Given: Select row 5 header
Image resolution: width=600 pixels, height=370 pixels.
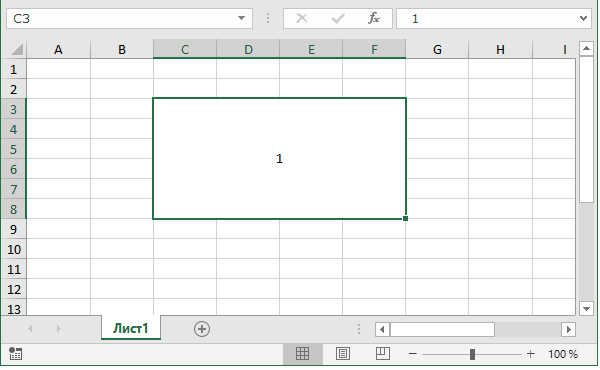Looking at the screenshot, I should click(x=14, y=149).
